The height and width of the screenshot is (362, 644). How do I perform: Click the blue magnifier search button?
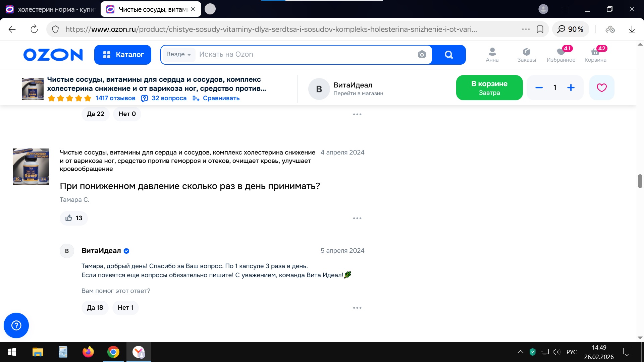pos(448,55)
